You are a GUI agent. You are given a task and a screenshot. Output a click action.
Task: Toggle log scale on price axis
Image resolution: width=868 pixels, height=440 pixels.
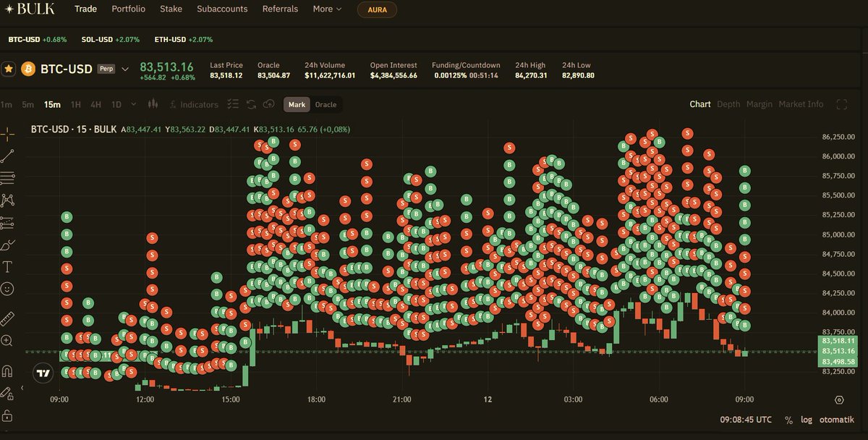click(807, 420)
